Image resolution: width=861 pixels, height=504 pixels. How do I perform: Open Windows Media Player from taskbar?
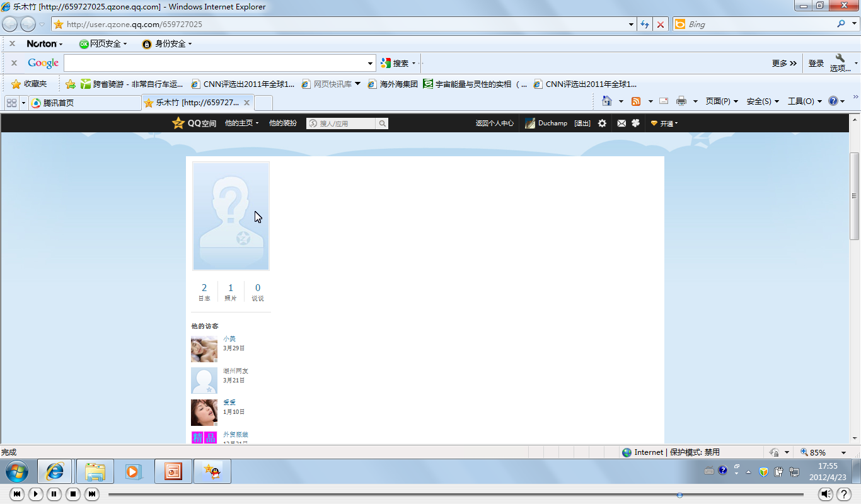[x=134, y=471]
